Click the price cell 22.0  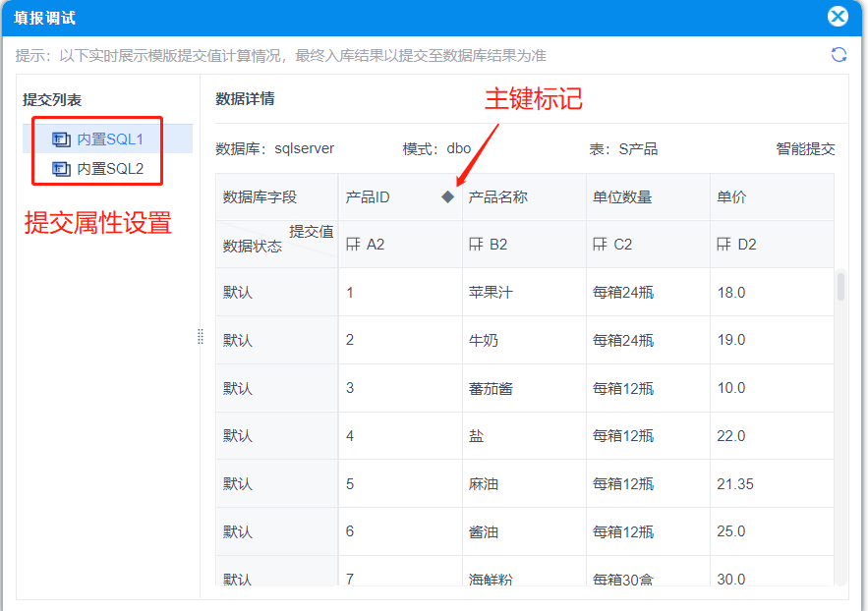772,436
